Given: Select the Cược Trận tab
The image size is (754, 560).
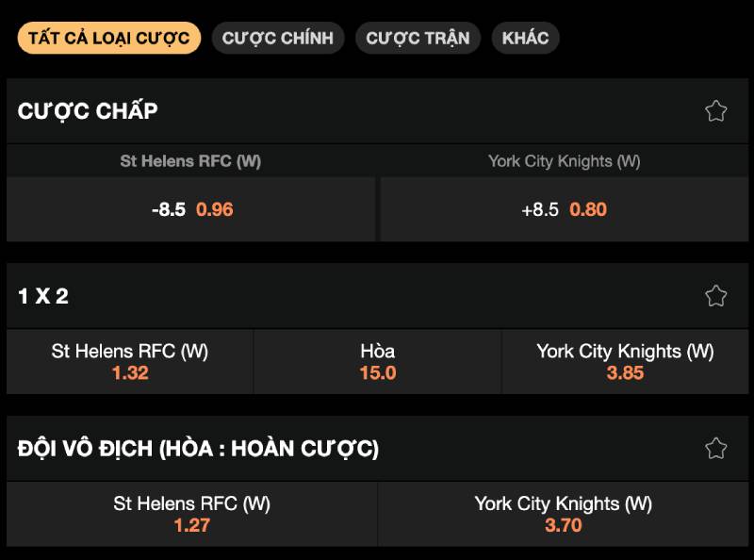Looking at the screenshot, I should [418, 39].
